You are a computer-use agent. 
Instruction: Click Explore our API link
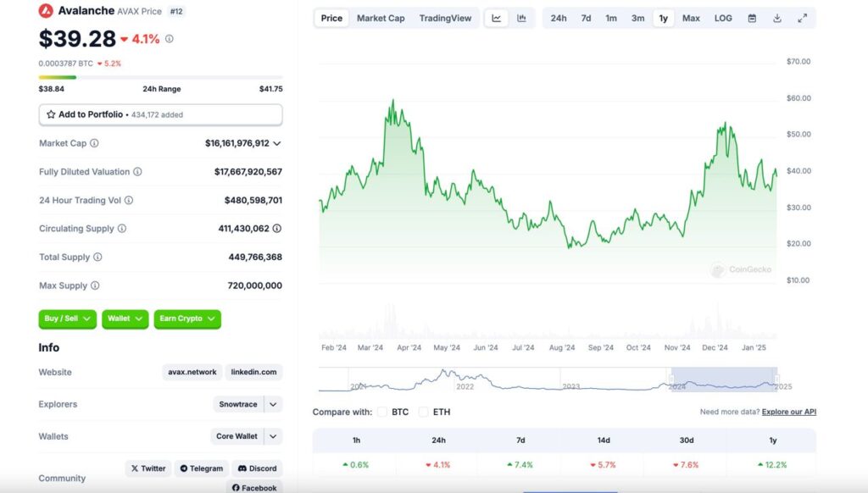point(789,413)
